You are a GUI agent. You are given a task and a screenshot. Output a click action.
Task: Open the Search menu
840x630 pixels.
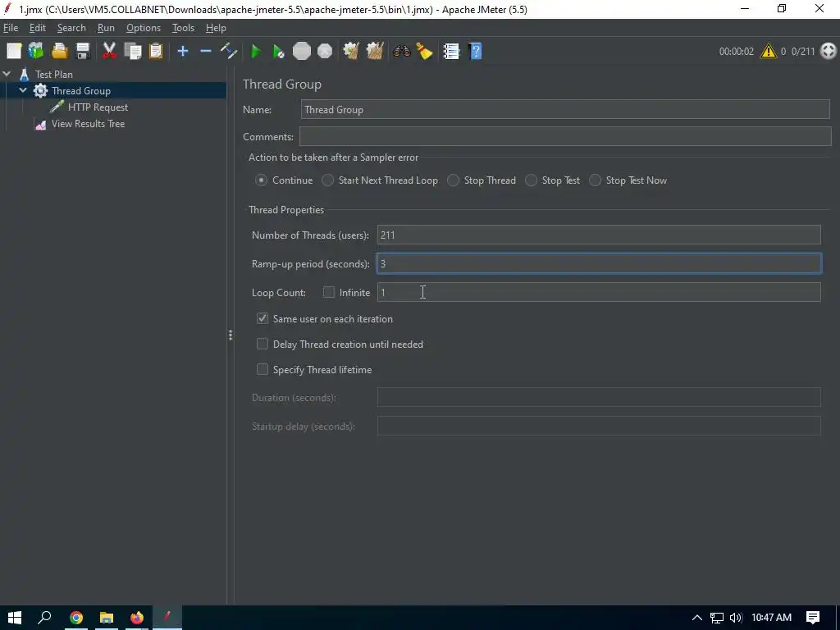(x=71, y=28)
